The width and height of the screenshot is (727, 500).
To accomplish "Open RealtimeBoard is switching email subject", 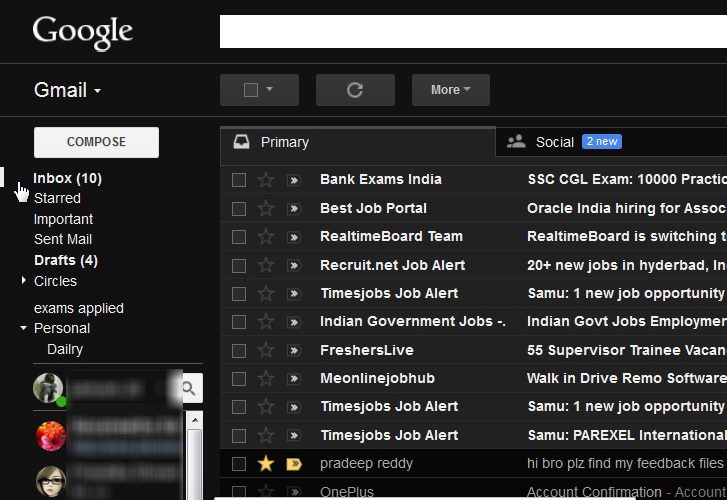I will pos(627,237).
